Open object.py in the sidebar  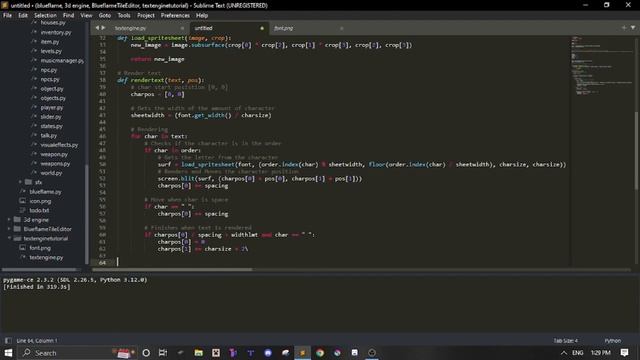point(52,89)
